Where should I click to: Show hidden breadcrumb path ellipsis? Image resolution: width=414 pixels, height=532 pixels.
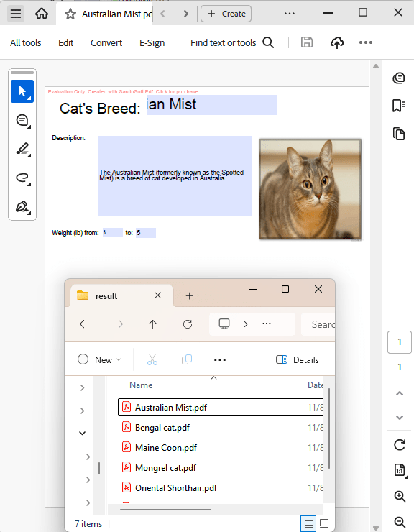(x=267, y=324)
